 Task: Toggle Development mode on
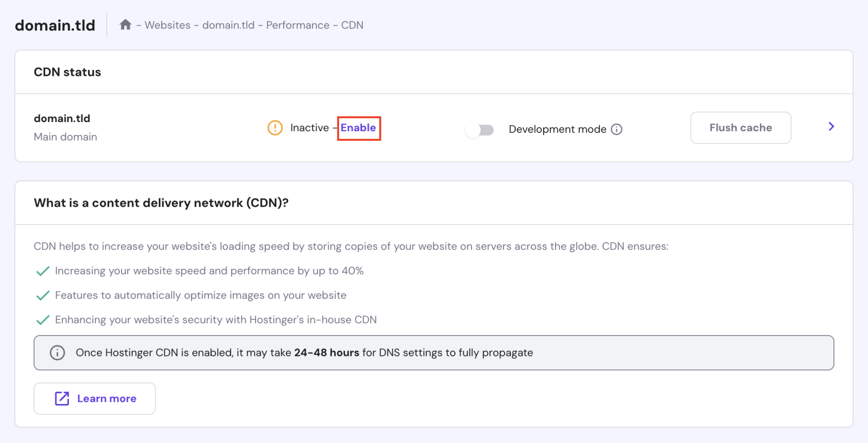pos(479,129)
